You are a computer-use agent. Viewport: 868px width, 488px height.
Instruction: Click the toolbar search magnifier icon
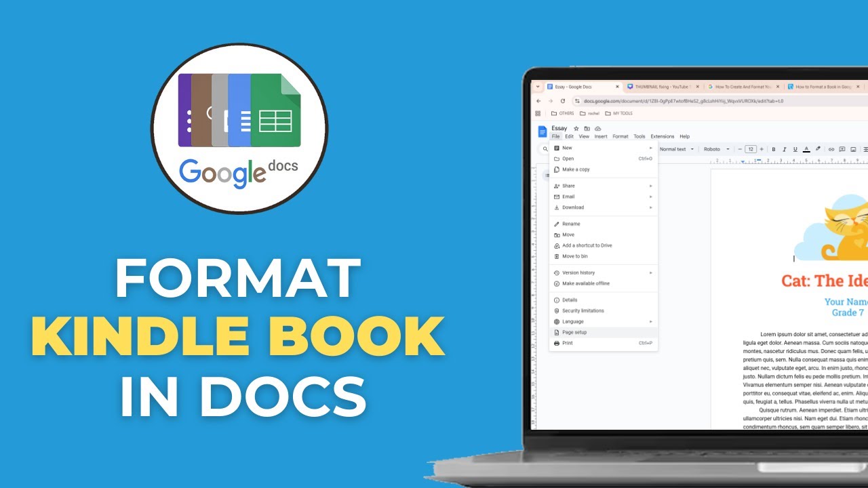545,149
